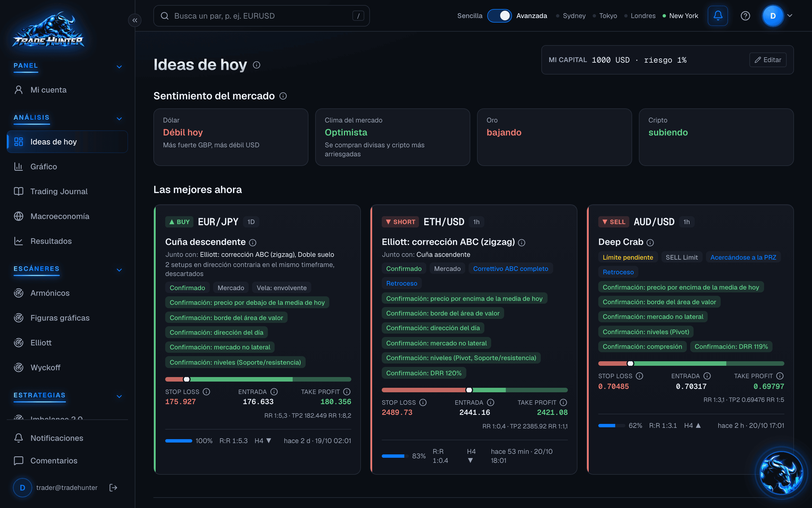Collapse the ANÁLISIS section chevron

point(119,119)
